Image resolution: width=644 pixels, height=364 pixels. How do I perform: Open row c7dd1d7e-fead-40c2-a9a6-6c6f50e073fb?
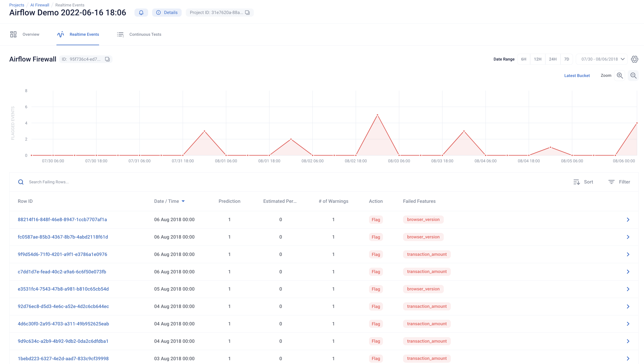pyautogui.click(x=62, y=272)
